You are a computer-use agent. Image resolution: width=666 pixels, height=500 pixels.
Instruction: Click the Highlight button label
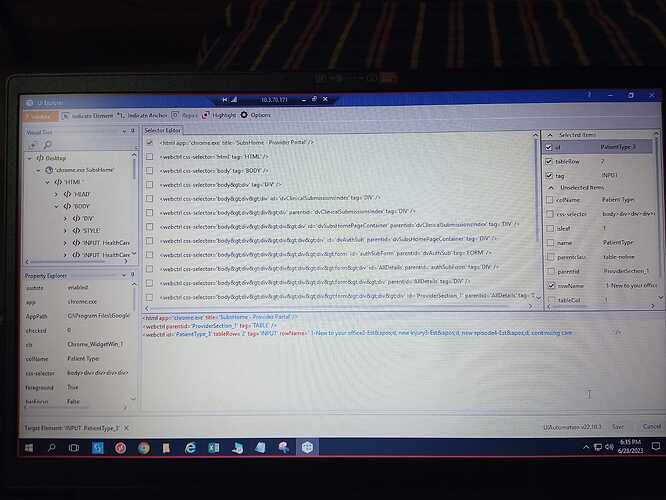click(224, 115)
